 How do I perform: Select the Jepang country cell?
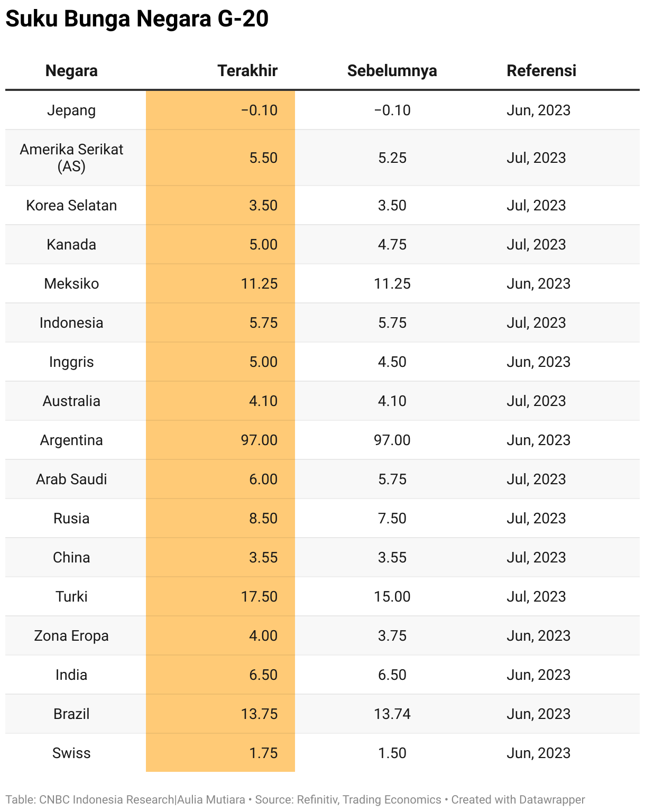click(x=71, y=110)
